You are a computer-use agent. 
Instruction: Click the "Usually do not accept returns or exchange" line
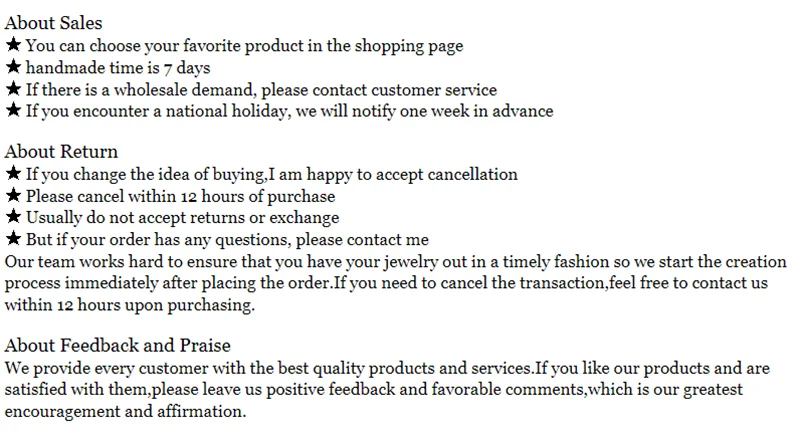point(182,218)
